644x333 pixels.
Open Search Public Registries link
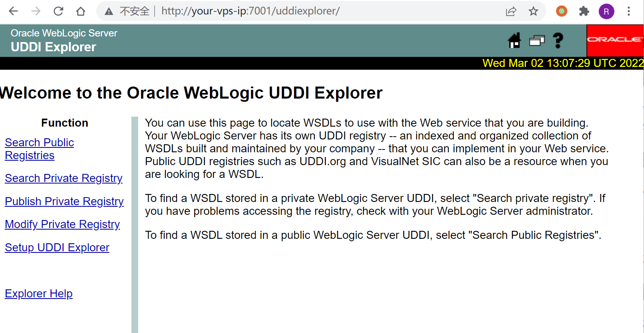click(x=39, y=149)
